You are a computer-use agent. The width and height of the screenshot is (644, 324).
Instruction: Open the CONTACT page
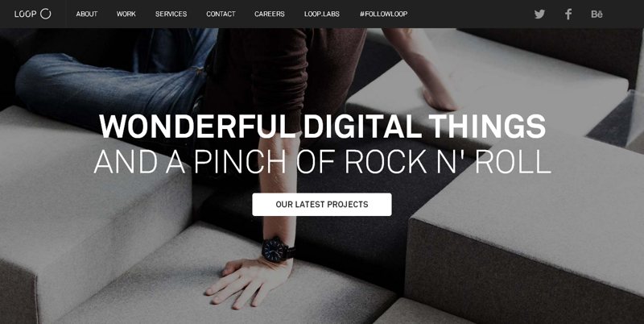click(x=221, y=14)
